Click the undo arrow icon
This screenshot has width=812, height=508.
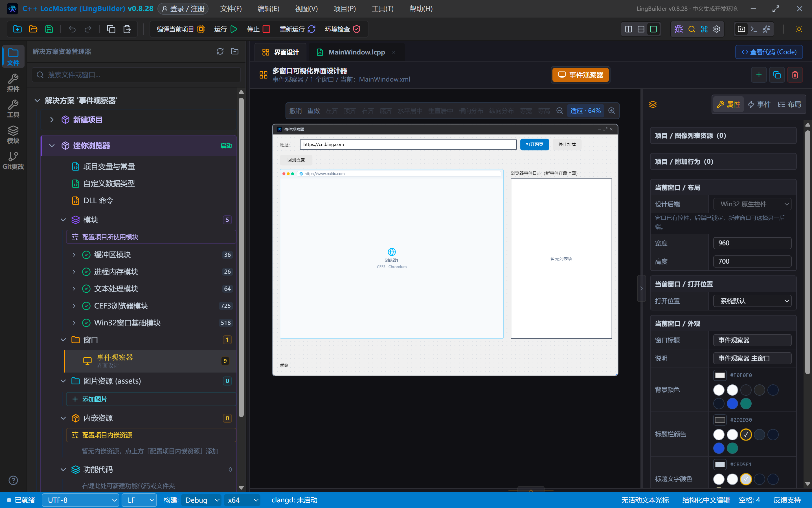[72, 29]
